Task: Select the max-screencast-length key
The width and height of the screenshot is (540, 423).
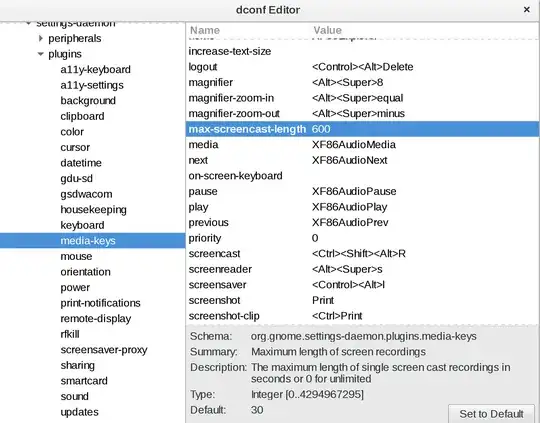Action: 247,129
